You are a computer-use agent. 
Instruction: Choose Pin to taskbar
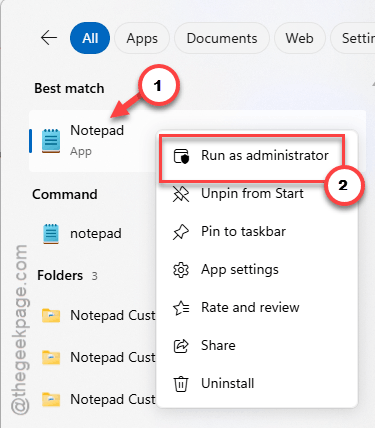[257, 232]
